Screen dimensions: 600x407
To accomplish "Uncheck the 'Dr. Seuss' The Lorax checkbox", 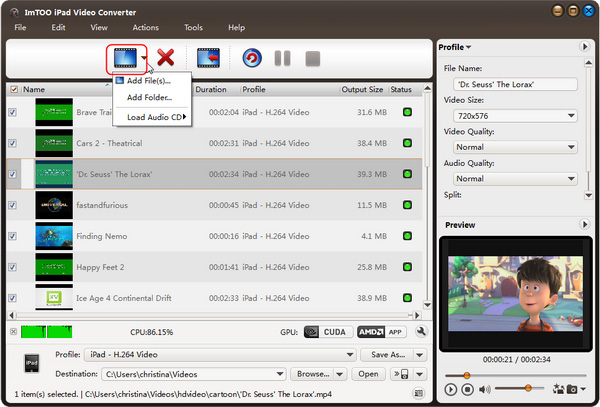I will point(13,174).
